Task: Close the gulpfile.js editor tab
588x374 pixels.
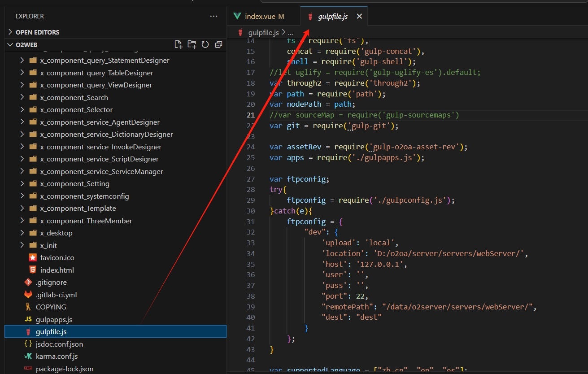Action: coord(359,17)
